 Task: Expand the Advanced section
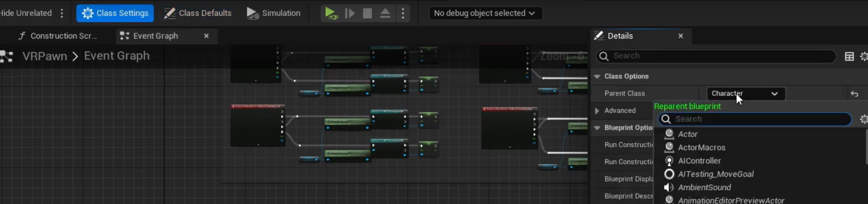click(597, 110)
